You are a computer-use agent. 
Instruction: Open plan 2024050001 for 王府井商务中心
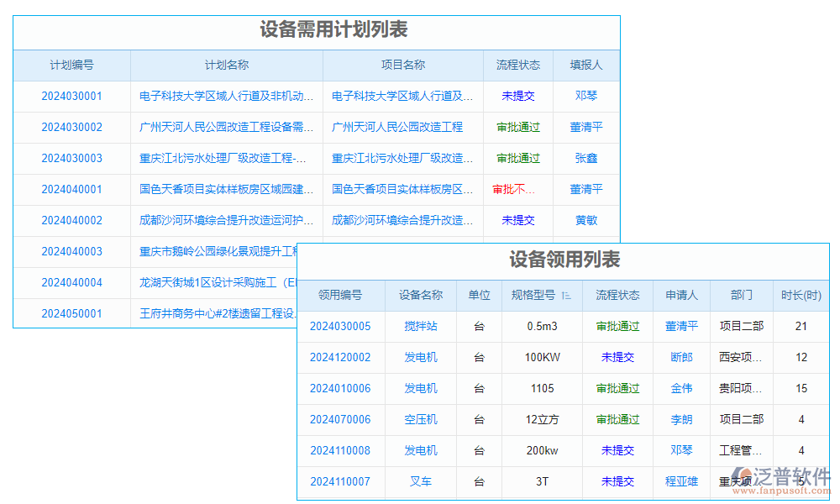pyautogui.click(x=71, y=313)
